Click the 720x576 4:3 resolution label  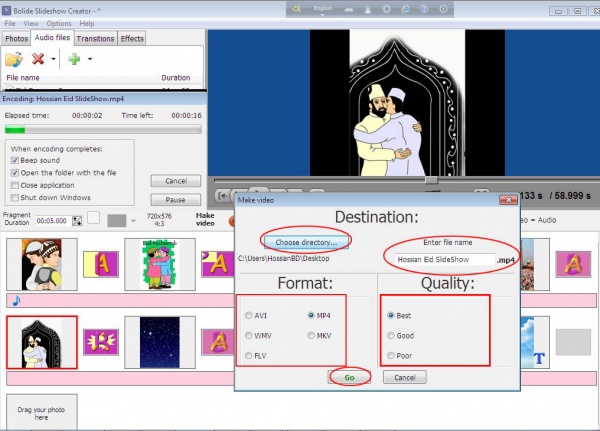point(159,220)
